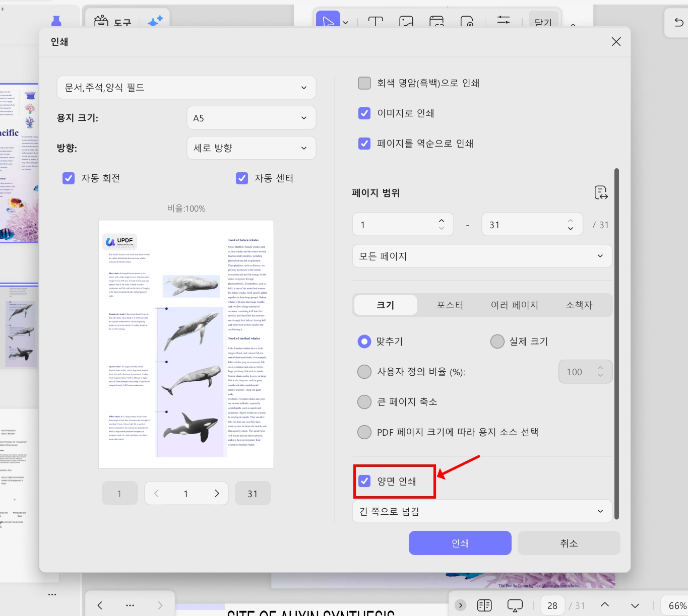Switch to the 포스터 tab

(x=450, y=305)
